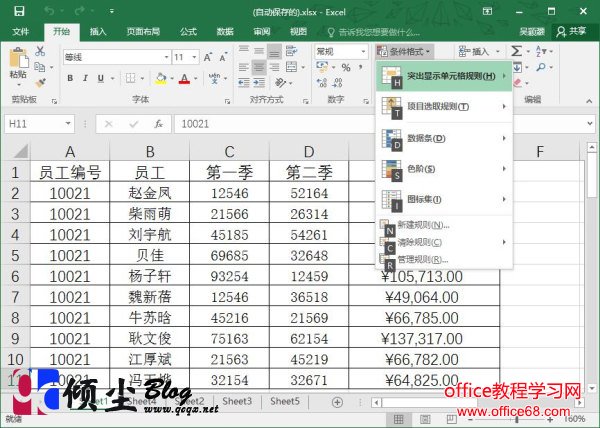This screenshot has height=428, width=600.
Task: Select the Sheet3 worksheet tab
Action: click(237, 401)
